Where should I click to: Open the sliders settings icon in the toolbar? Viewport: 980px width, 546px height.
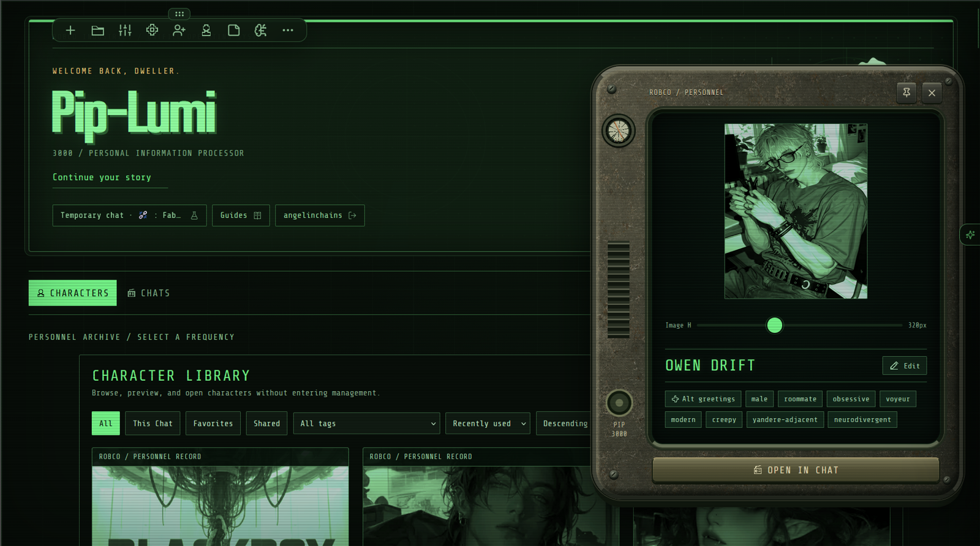tap(125, 30)
